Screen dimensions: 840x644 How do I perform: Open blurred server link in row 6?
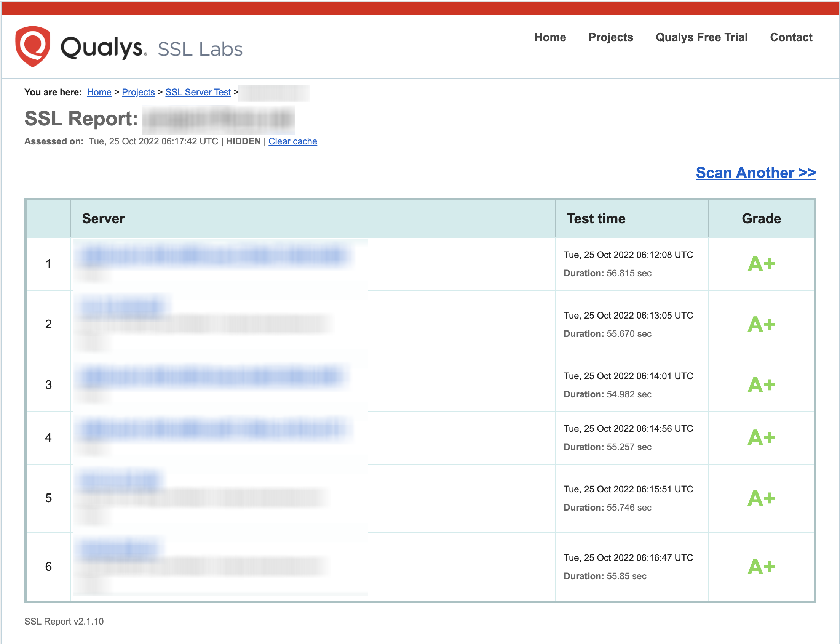(x=119, y=549)
